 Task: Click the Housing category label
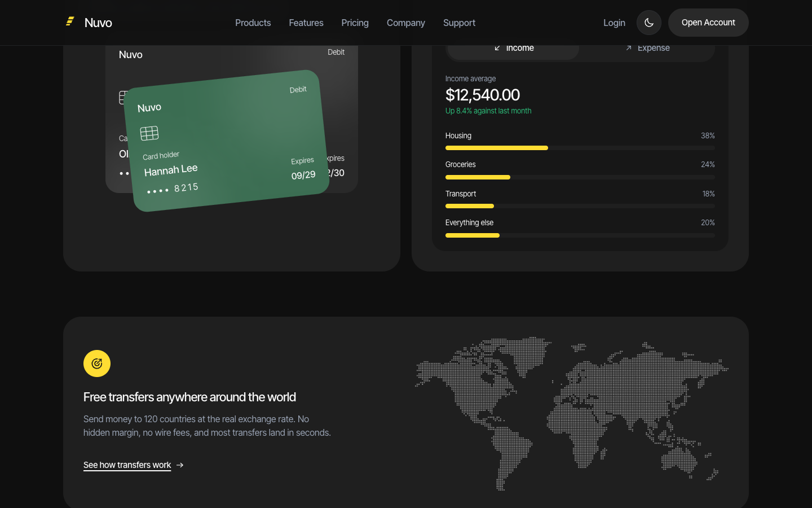[458, 136]
